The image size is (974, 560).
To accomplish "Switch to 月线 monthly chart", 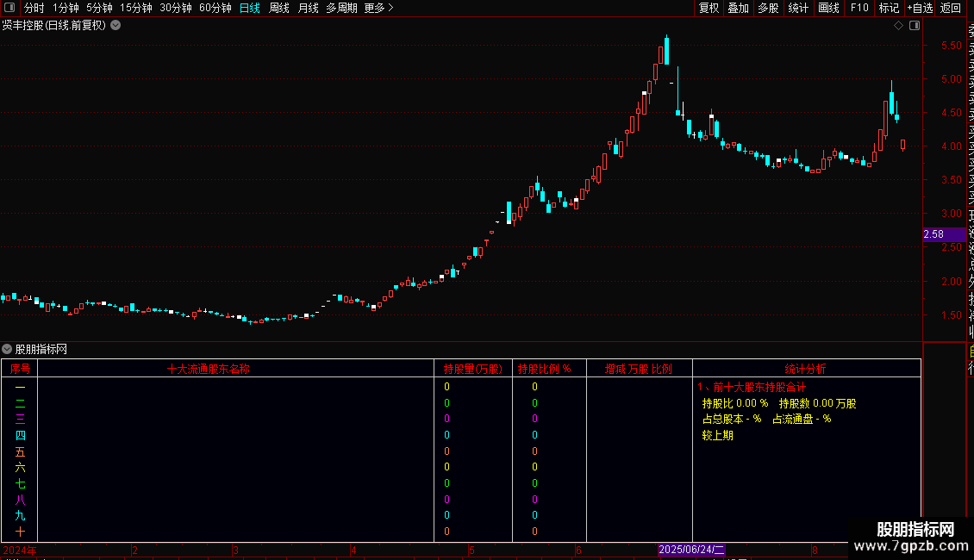I will pos(308,8).
